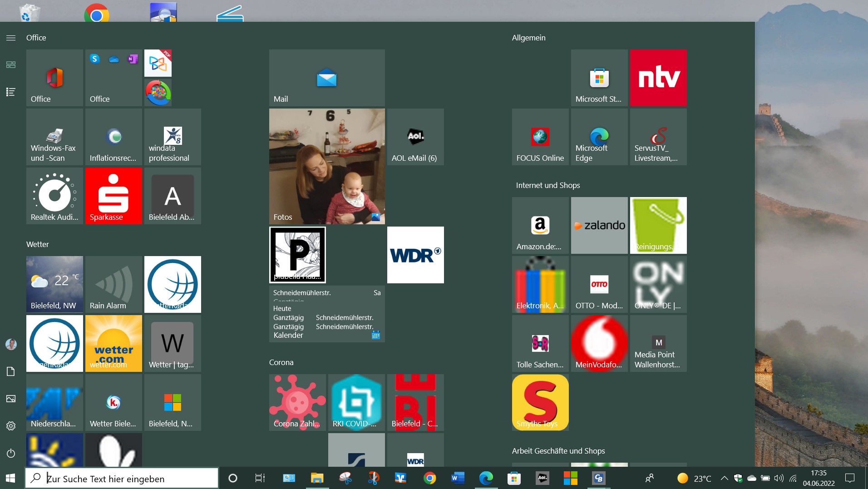Launch the Microsoft Store tile

pyautogui.click(x=599, y=78)
